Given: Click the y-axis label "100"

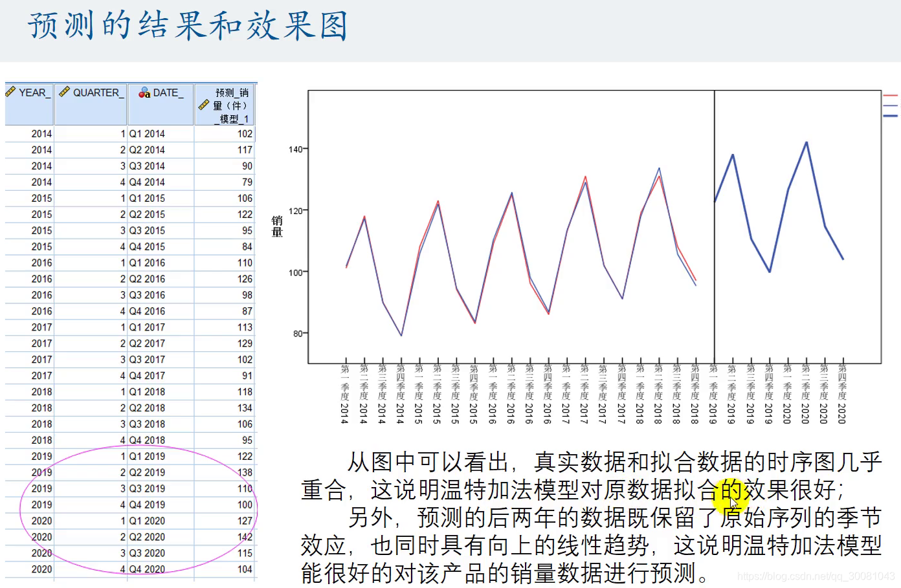Looking at the screenshot, I should click(x=295, y=273).
